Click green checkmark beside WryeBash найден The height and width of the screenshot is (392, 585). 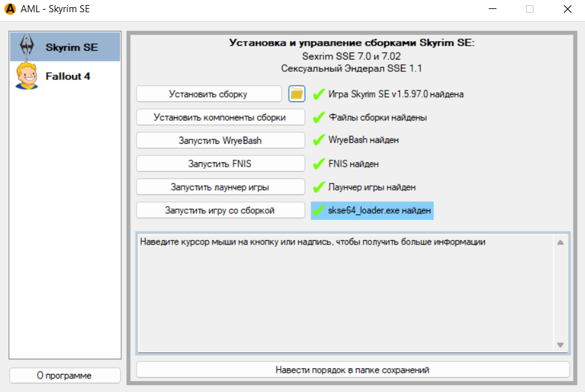click(x=319, y=141)
